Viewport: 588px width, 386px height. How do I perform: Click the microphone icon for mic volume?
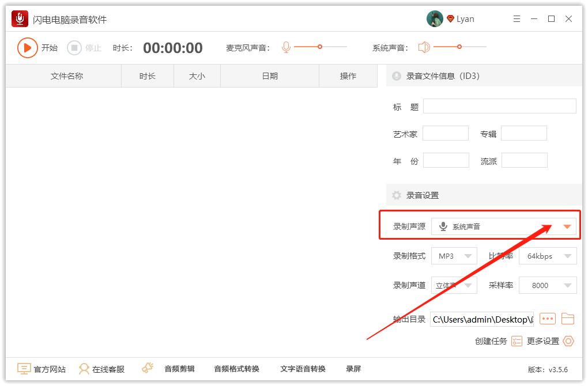[286, 47]
